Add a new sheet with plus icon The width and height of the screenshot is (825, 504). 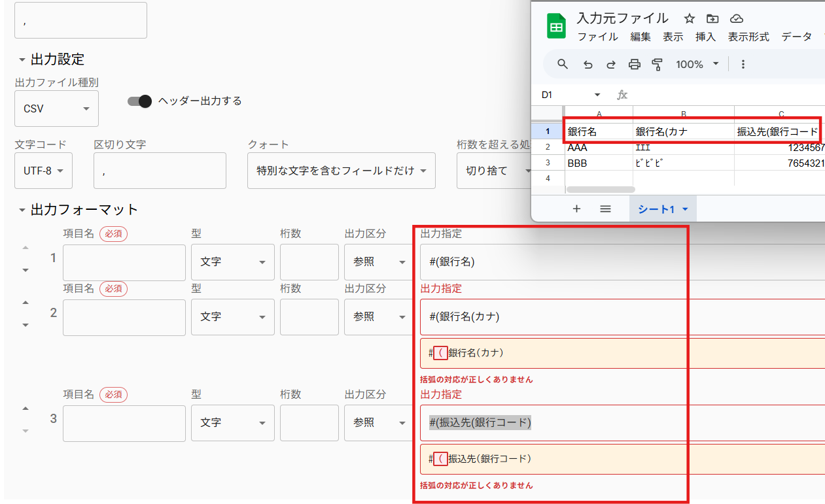coord(576,209)
